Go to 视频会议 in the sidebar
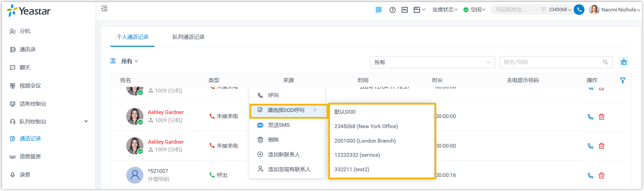Viewport: 644px width, 191px height. pos(30,86)
